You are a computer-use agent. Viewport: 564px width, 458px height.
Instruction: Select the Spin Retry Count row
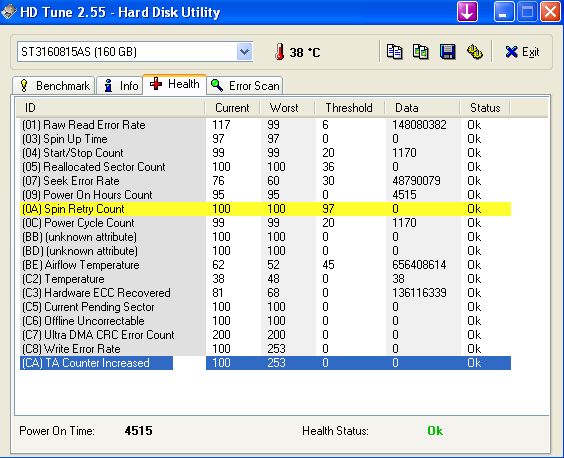pos(265,209)
